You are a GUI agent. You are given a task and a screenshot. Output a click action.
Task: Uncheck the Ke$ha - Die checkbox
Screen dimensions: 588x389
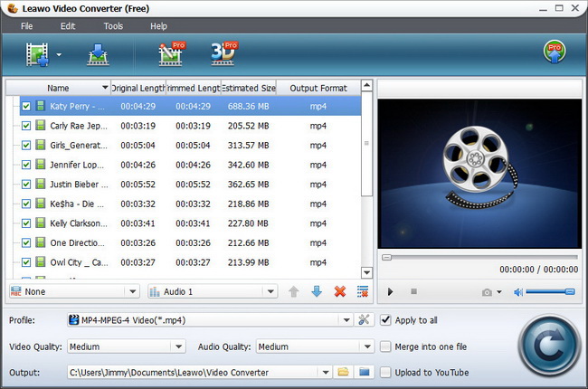coord(26,204)
